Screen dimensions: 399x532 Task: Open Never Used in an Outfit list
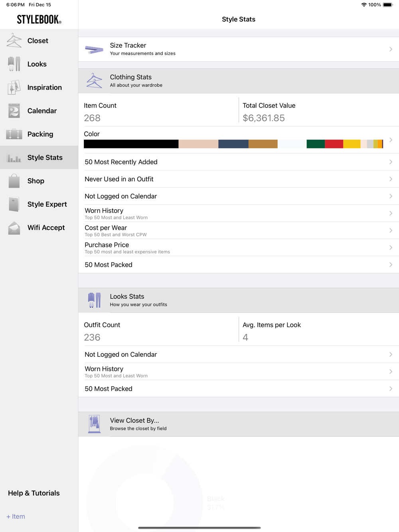coord(239,179)
